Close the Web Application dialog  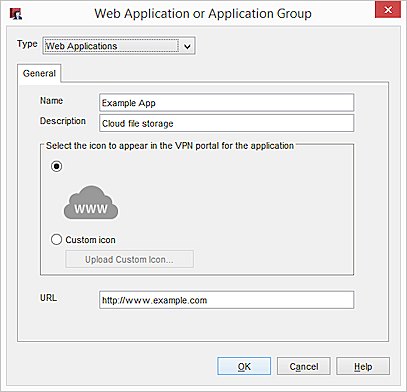click(x=388, y=10)
